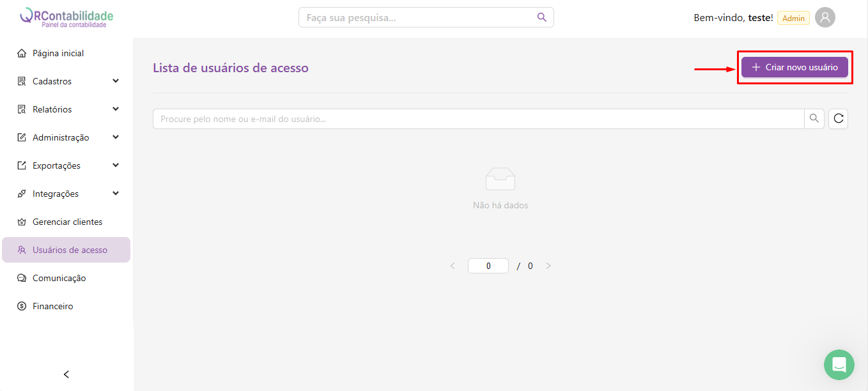Open Gerenciar clientes in the sidebar

[67, 222]
